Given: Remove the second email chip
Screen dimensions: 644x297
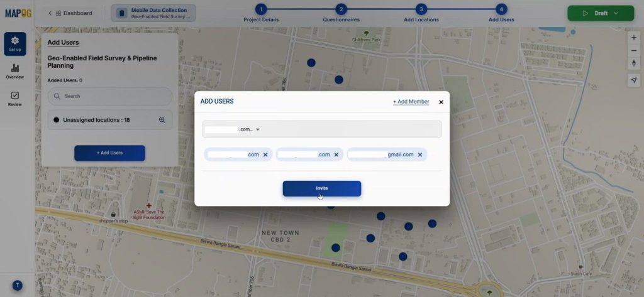Looking at the screenshot, I should point(336,154).
